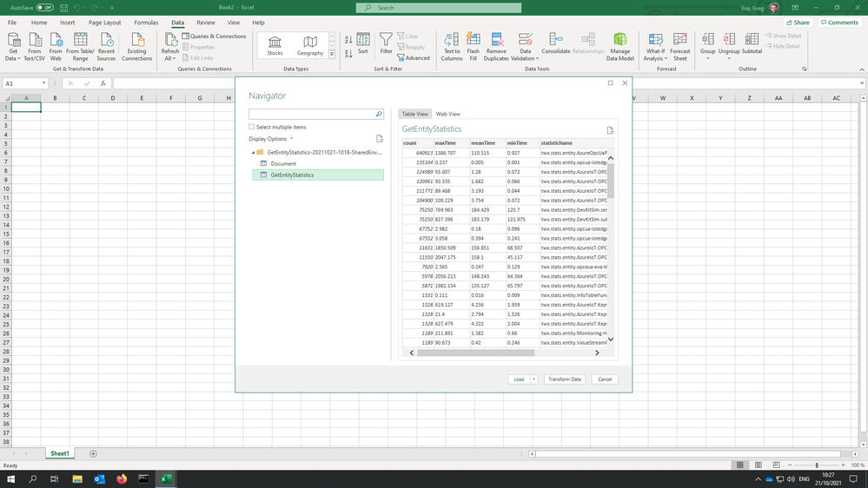
Task: Switch to Page Layout view in status bar
Action: [x=758, y=465]
